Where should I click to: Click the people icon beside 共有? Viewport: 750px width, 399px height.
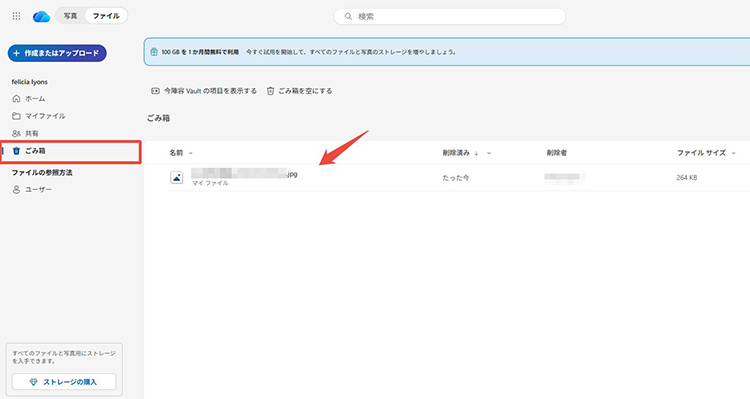[x=16, y=133]
